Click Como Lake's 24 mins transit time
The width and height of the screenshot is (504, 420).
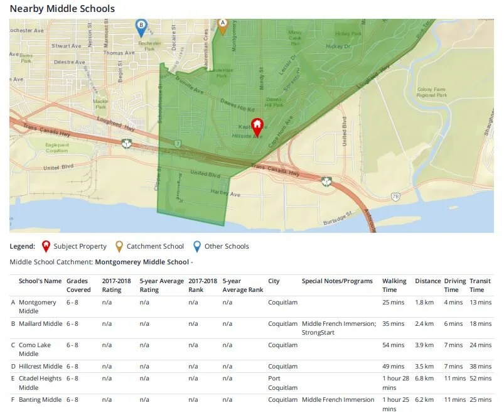click(x=481, y=345)
